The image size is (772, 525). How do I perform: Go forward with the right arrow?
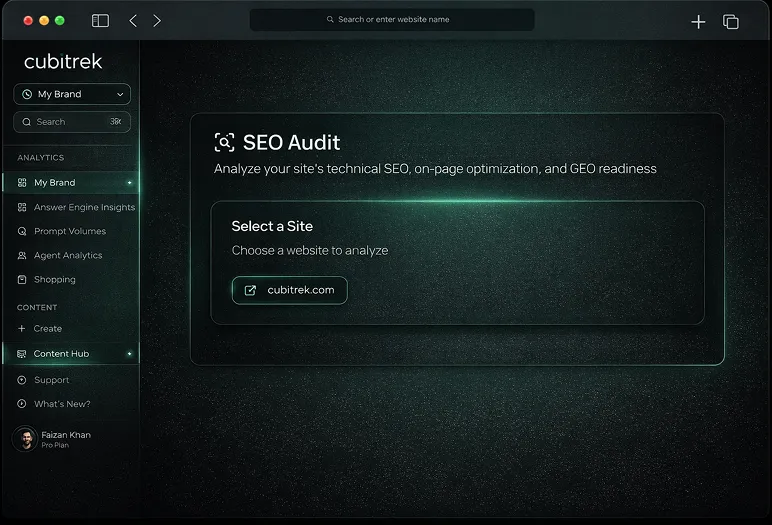click(x=157, y=21)
